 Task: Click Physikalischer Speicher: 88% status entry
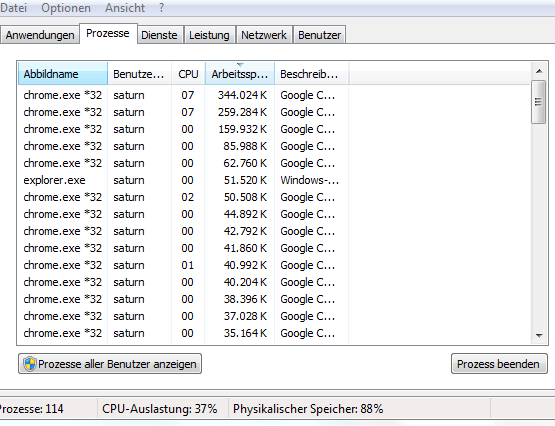pyautogui.click(x=308, y=409)
